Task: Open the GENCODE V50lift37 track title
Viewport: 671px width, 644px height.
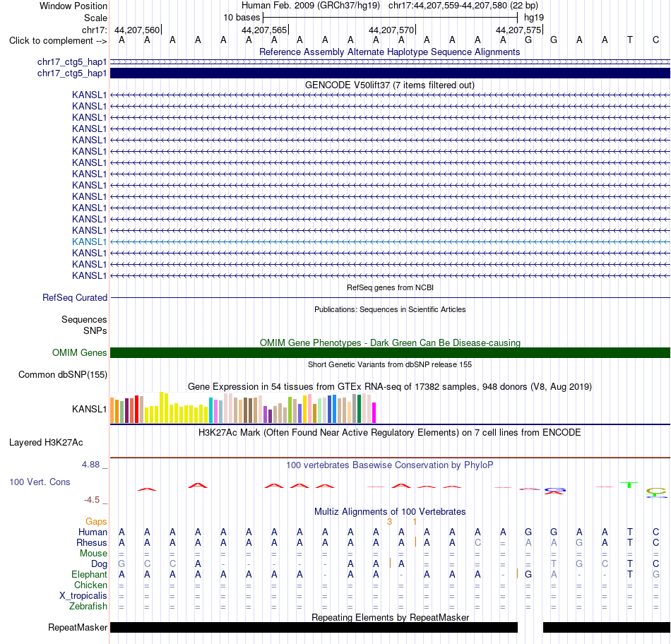Action: pos(389,85)
